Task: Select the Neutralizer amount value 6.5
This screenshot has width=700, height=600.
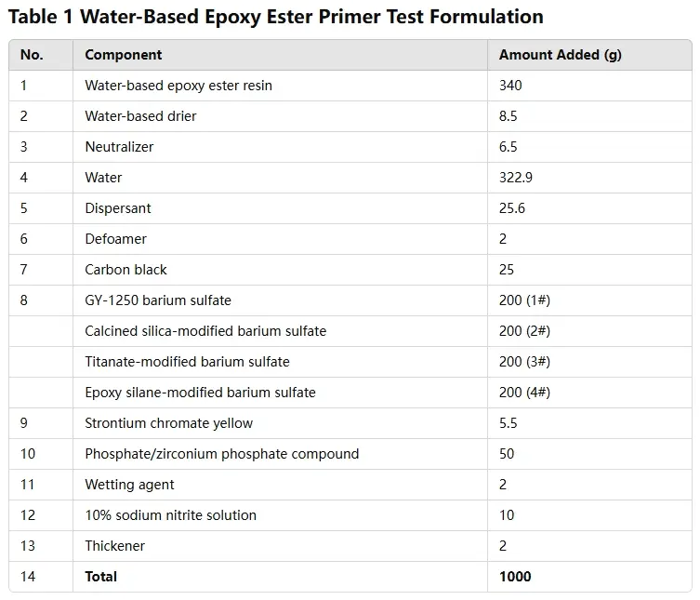Action: 508,147
